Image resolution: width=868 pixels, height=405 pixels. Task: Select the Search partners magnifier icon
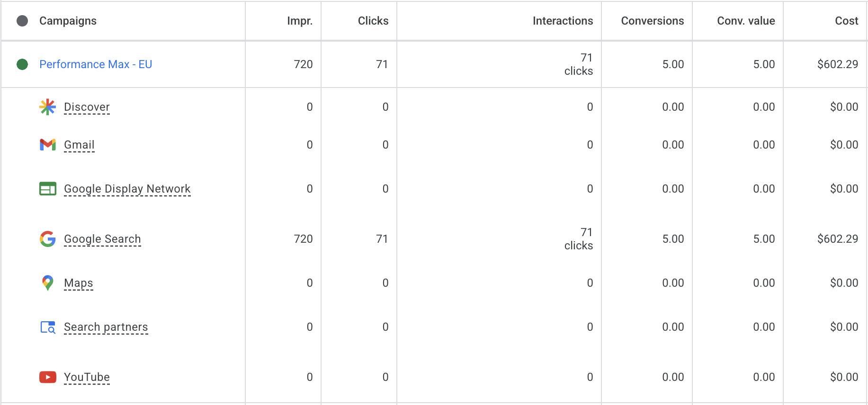tap(47, 327)
